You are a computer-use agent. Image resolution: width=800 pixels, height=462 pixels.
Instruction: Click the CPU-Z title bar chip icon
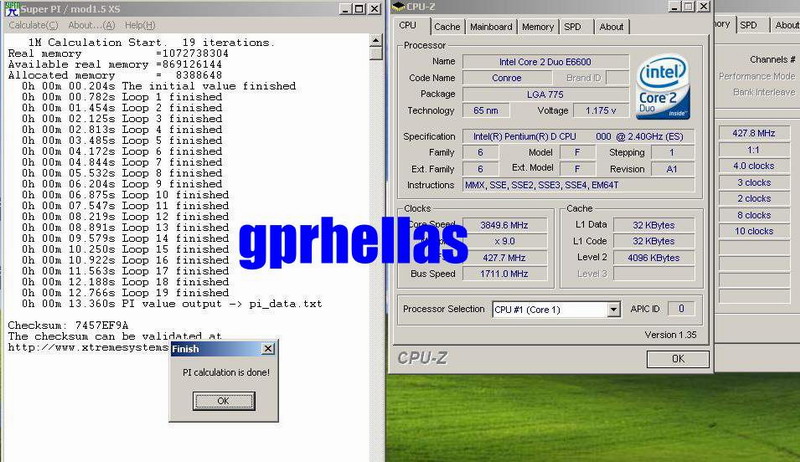click(397, 7)
